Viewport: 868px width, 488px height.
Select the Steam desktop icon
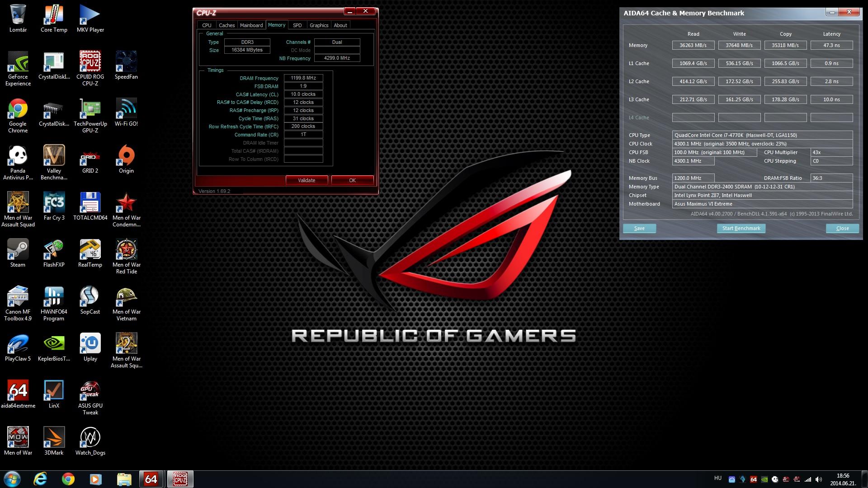[18, 253]
